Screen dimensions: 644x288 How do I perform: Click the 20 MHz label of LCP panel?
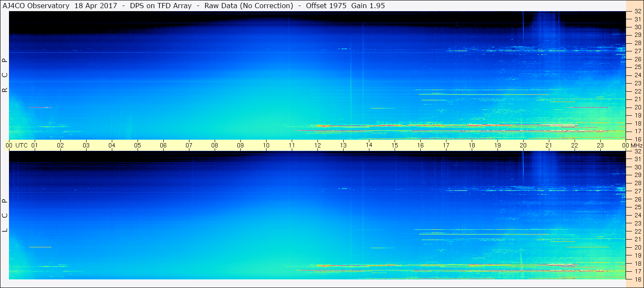(x=638, y=247)
